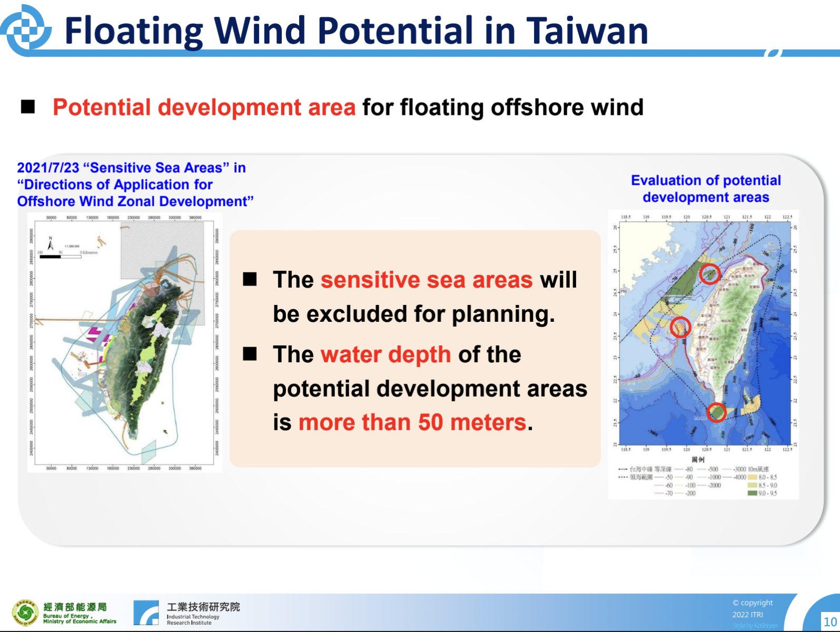Click the 'development areas' caption above right map

tap(706, 197)
